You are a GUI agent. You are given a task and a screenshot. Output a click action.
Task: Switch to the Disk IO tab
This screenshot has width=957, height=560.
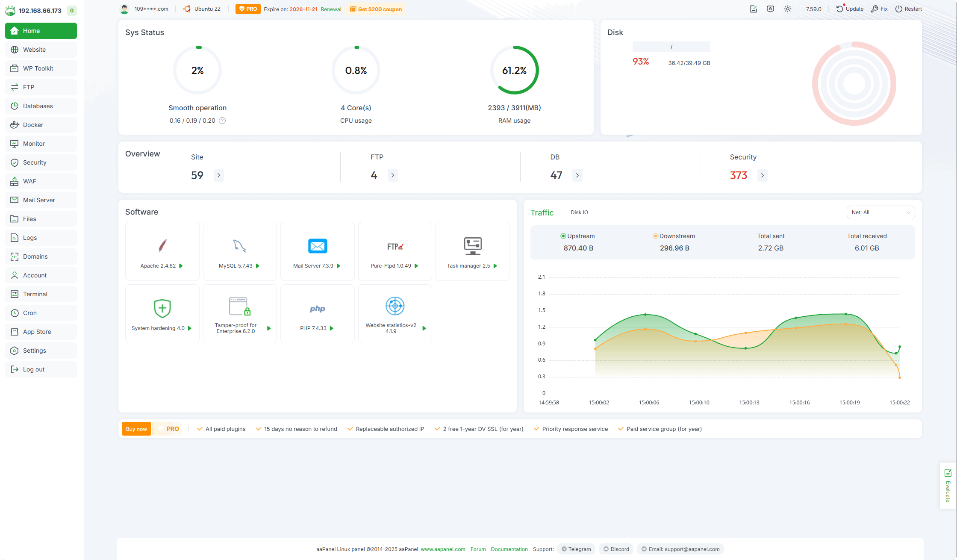point(579,212)
